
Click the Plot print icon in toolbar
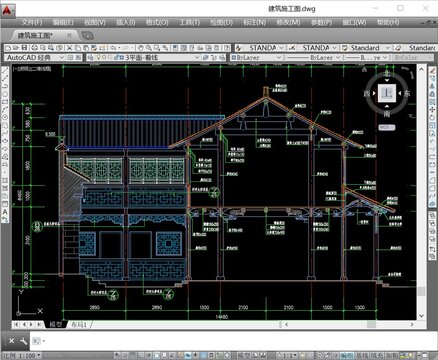coord(34,48)
